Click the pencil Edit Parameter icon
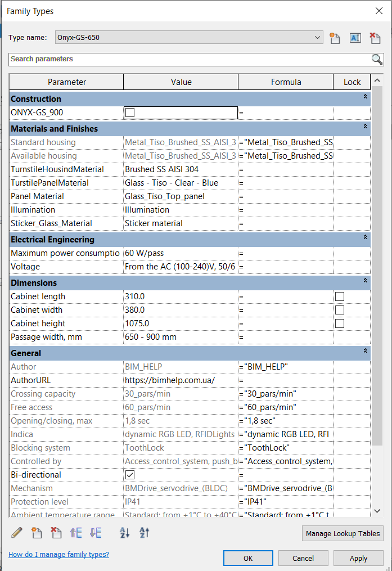 17,532
